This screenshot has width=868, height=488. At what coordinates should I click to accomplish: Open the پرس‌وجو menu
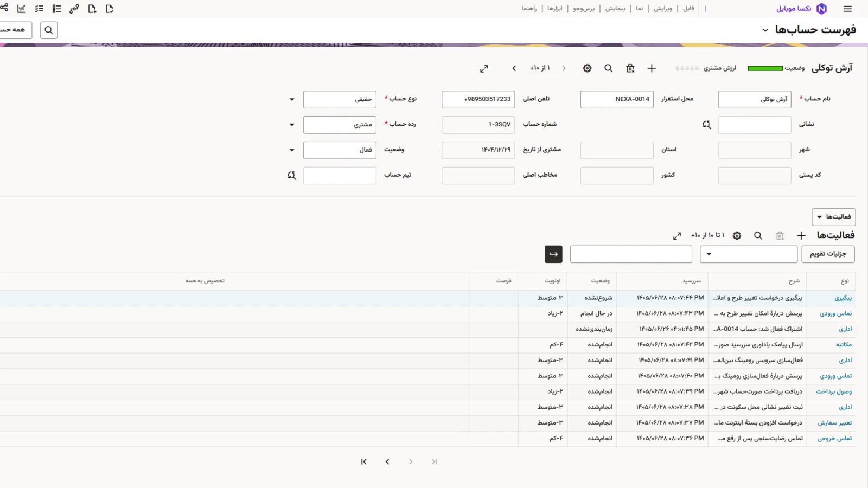[584, 9]
